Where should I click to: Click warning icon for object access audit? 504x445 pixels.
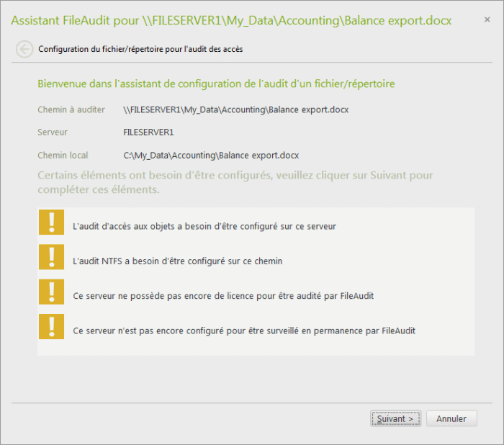pos(51,223)
